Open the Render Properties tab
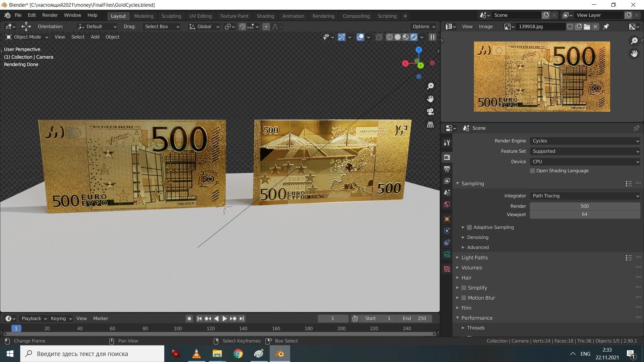The width and height of the screenshot is (644, 362). click(x=447, y=157)
